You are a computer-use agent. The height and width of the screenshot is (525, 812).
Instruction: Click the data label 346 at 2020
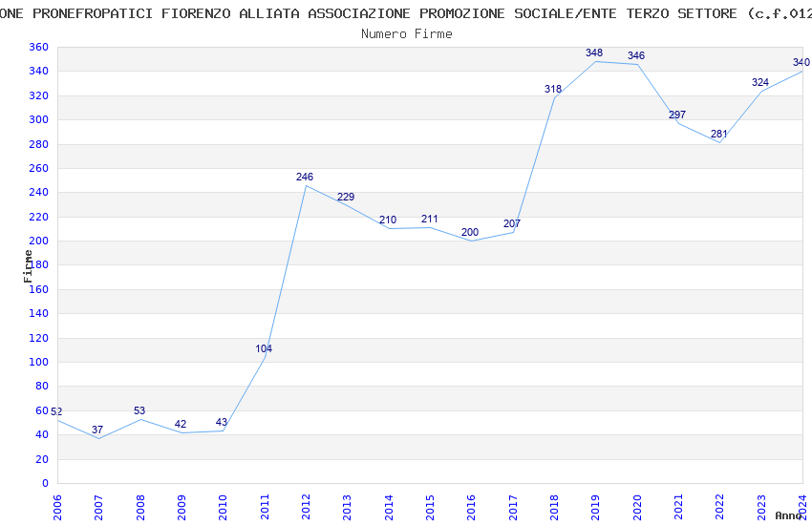pyautogui.click(x=636, y=56)
